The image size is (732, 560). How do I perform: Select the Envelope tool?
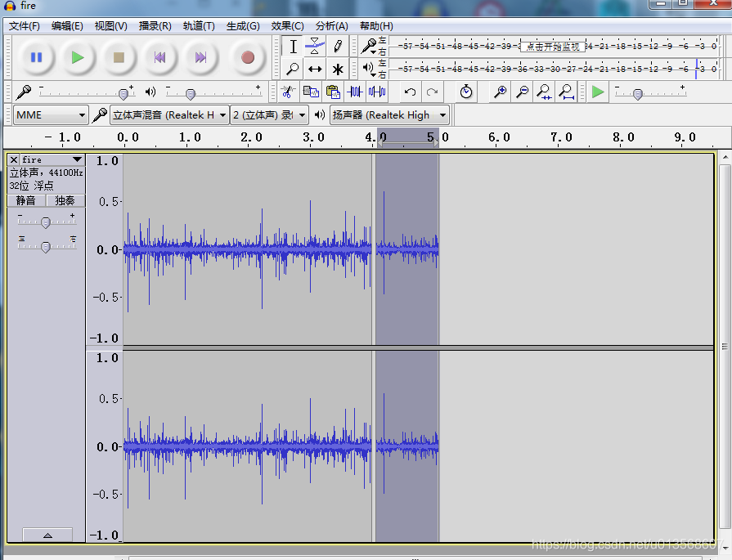tap(315, 47)
